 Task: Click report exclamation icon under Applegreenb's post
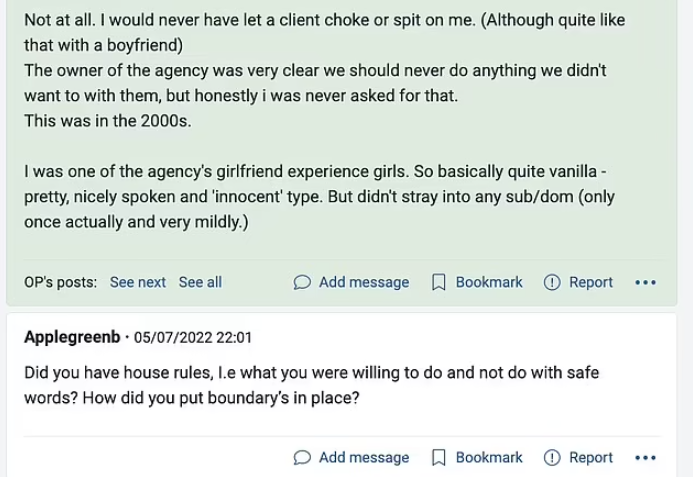click(x=551, y=458)
